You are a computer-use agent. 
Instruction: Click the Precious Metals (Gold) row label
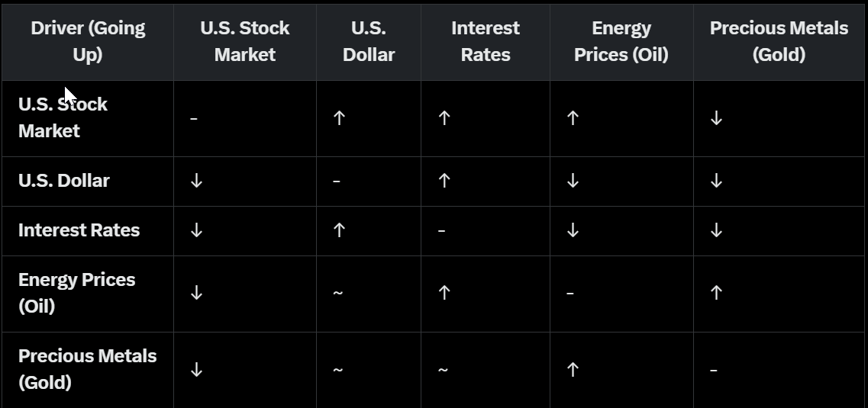pos(87,369)
